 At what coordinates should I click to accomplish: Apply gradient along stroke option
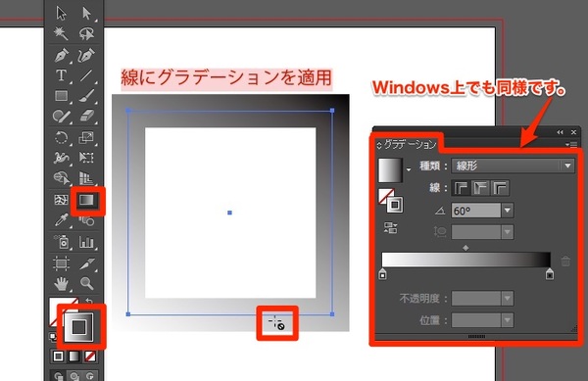coord(481,188)
